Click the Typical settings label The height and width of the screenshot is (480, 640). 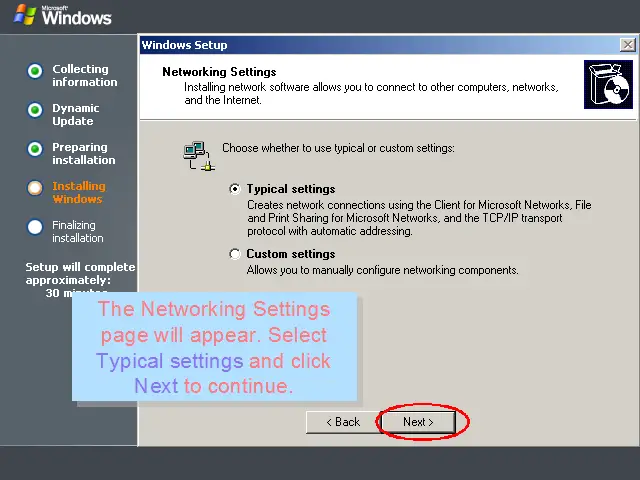tap(291, 189)
